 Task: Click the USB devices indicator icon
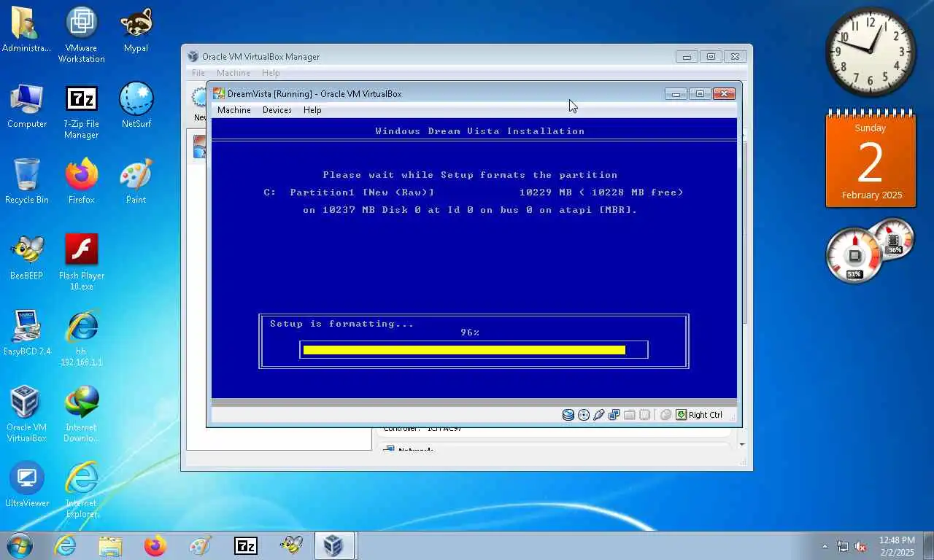tap(598, 415)
